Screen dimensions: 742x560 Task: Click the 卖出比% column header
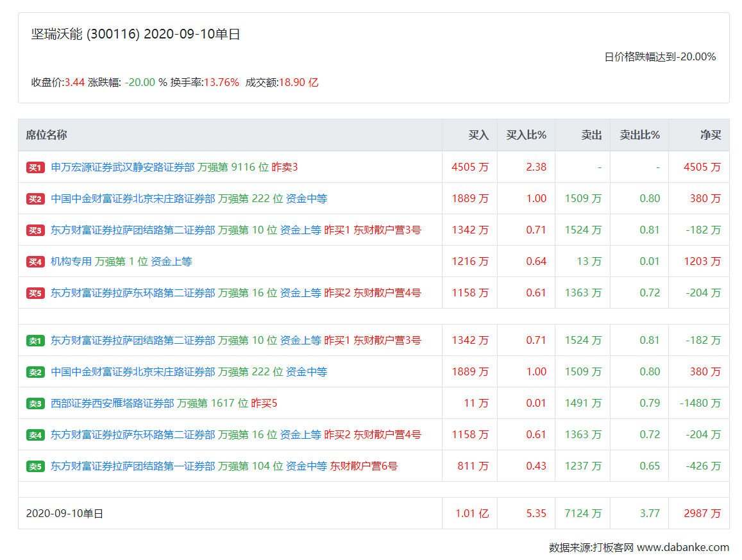point(640,135)
